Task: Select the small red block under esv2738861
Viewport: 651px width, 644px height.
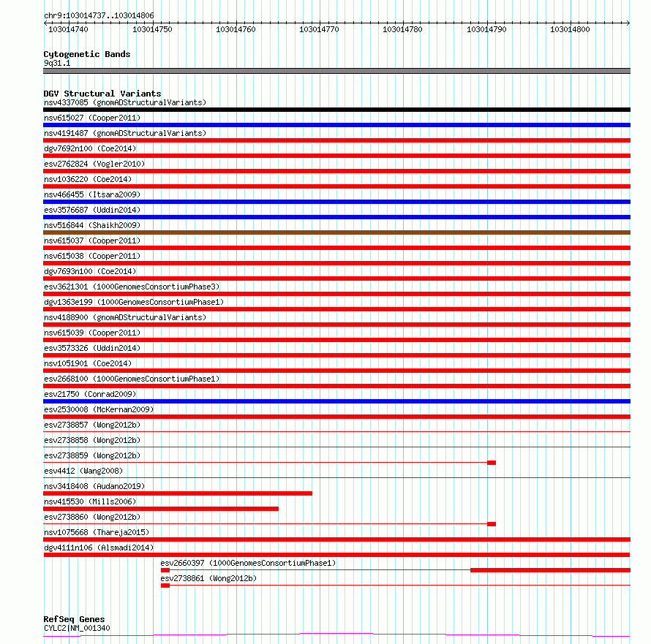Action: (165, 586)
